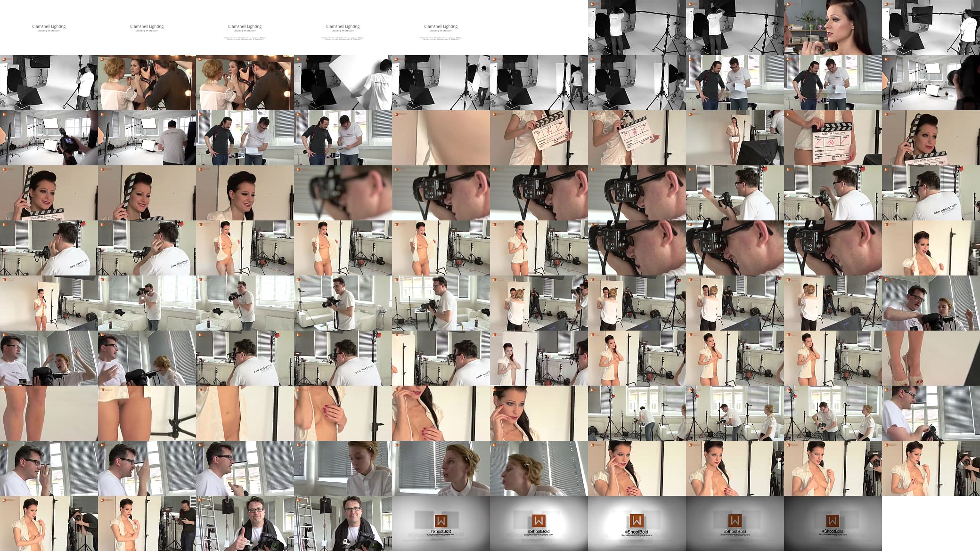Image resolution: width=980 pixels, height=551 pixels.
Task: Select the blonde woman's profile leaning left
Action: click(x=539, y=468)
